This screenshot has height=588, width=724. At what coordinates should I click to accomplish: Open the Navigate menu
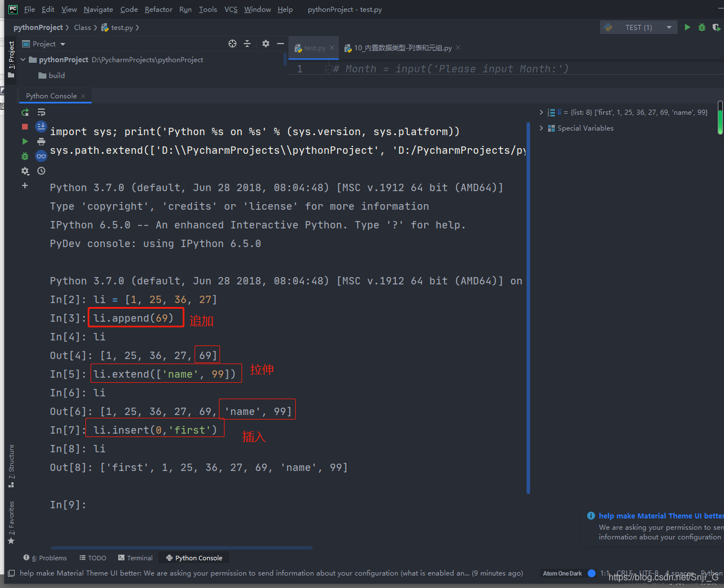point(98,10)
